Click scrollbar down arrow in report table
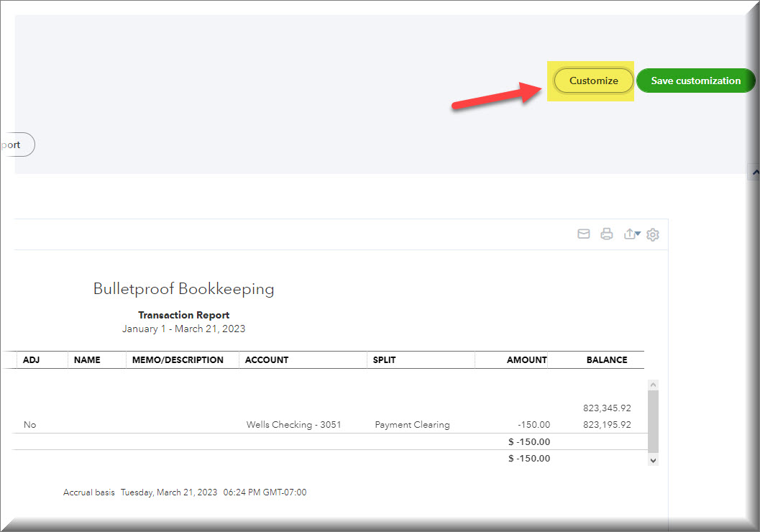 click(654, 461)
